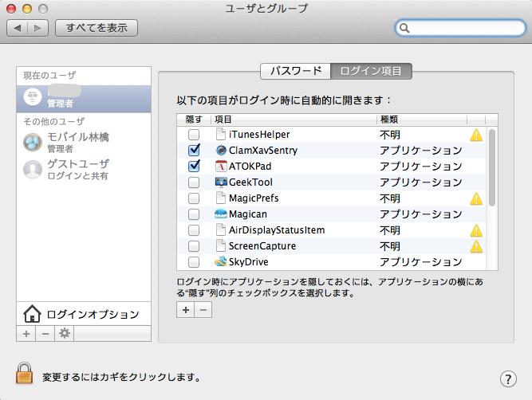Viewport: 532px width, 400px height.
Task: Select the ATOKPad item name
Action: tap(250, 167)
